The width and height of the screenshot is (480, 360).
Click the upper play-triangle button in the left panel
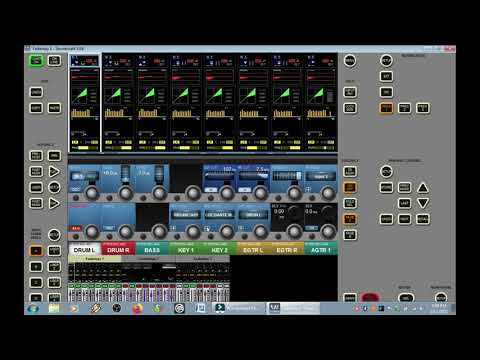[x=54, y=172]
